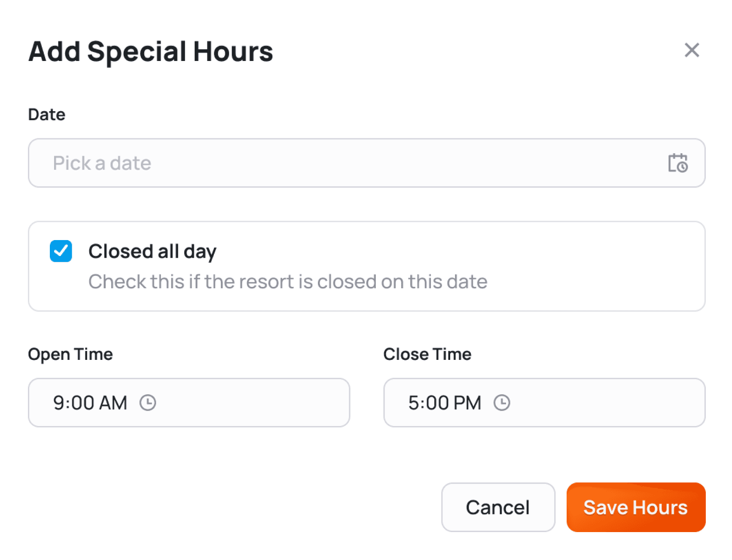The width and height of the screenshot is (732, 560).
Task: Click the Add Special Hours title
Action: [x=150, y=52]
